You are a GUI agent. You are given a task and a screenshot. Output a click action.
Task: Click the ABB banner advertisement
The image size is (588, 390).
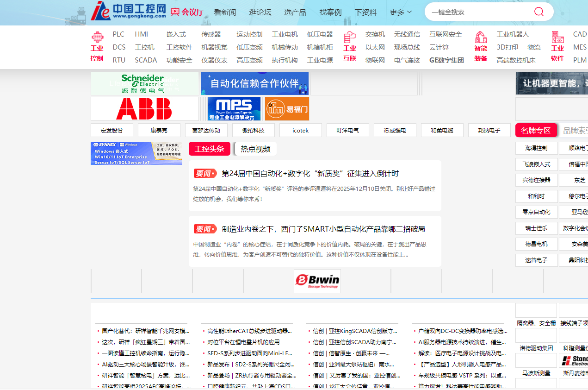[x=144, y=109]
